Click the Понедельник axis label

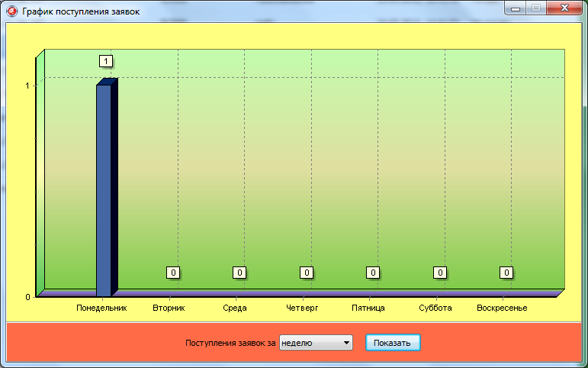[101, 308]
